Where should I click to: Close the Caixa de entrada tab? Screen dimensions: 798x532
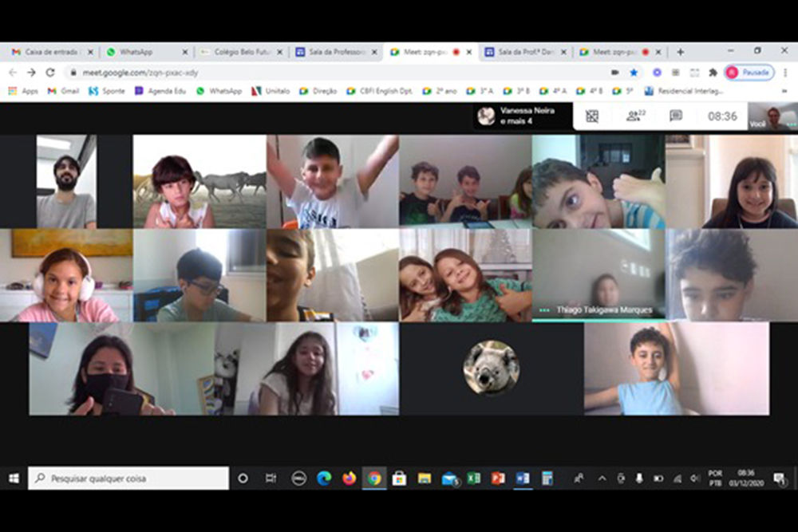pyautogui.click(x=91, y=52)
